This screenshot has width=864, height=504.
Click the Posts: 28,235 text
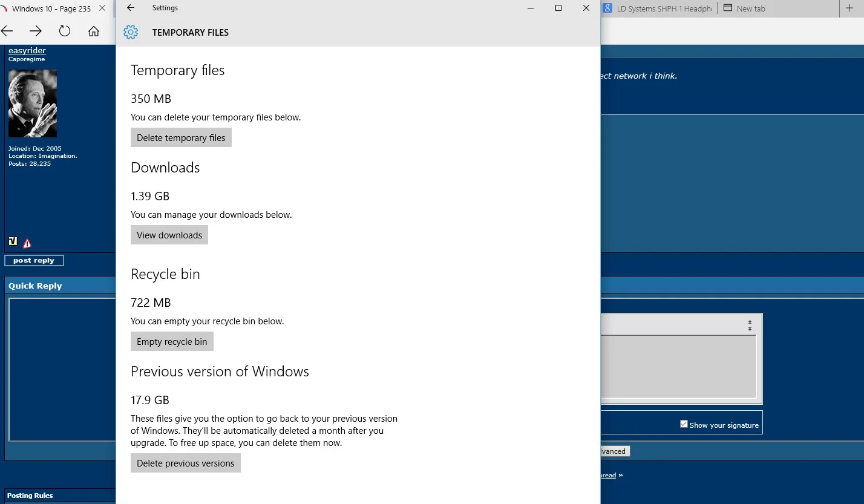click(30, 163)
